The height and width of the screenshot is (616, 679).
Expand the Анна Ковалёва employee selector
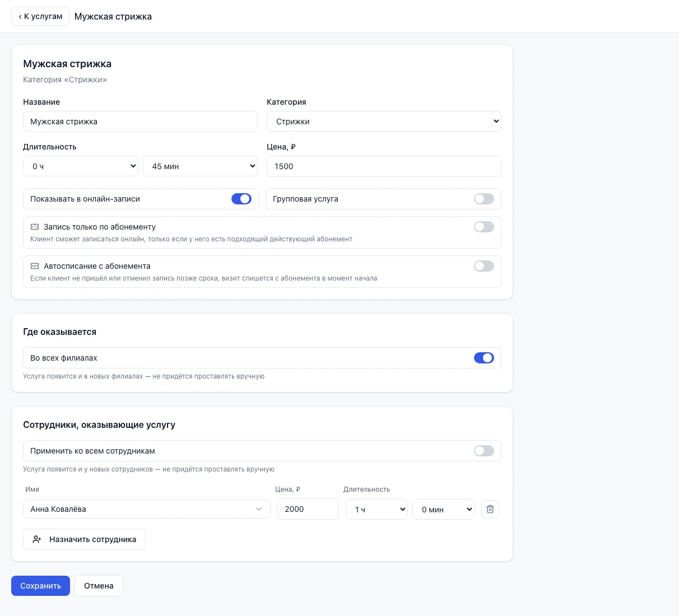[147, 509]
